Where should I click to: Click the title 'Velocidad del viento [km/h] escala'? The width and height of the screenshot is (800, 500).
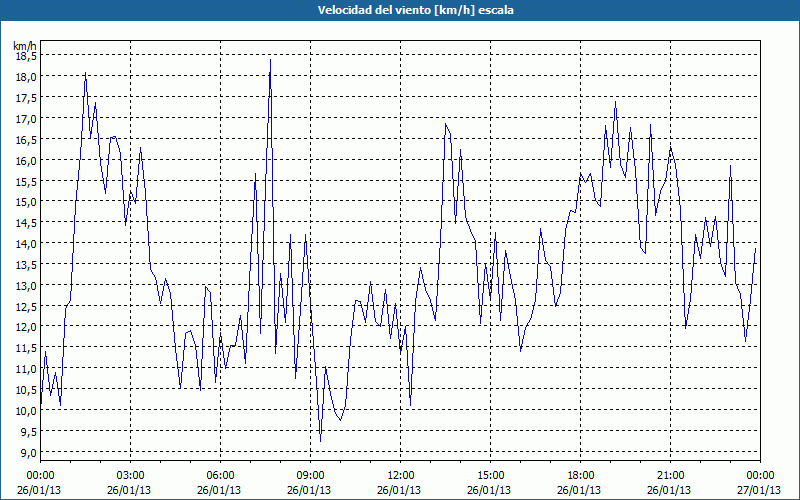pyautogui.click(x=415, y=10)
